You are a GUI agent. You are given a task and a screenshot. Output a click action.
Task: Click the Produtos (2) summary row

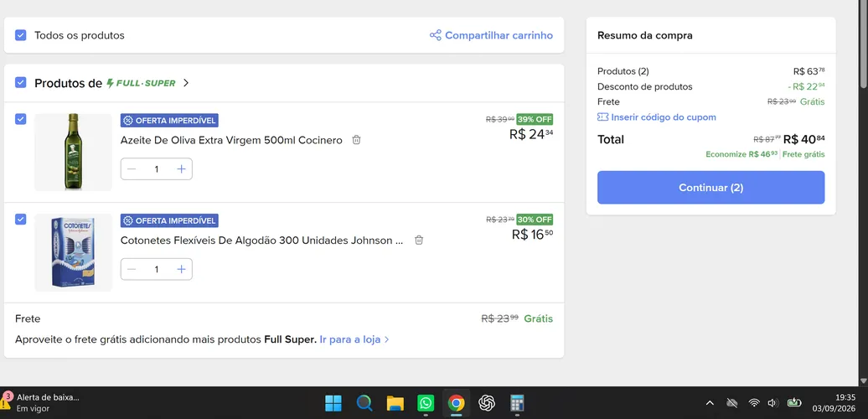tap(710, 71)
